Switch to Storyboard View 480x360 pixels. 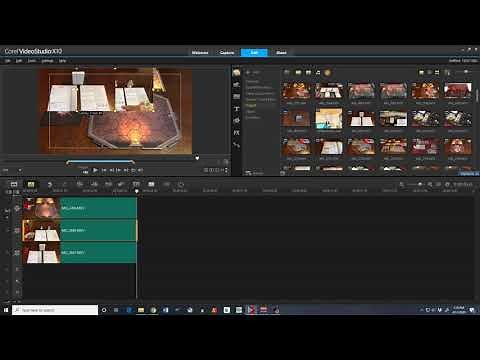(x=14, y=184)
